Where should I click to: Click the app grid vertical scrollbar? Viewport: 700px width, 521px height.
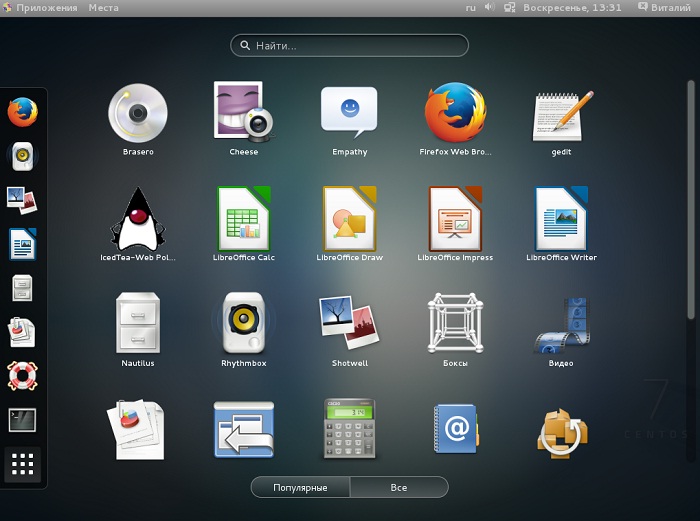pyautogui.click(x=691, y=200)
